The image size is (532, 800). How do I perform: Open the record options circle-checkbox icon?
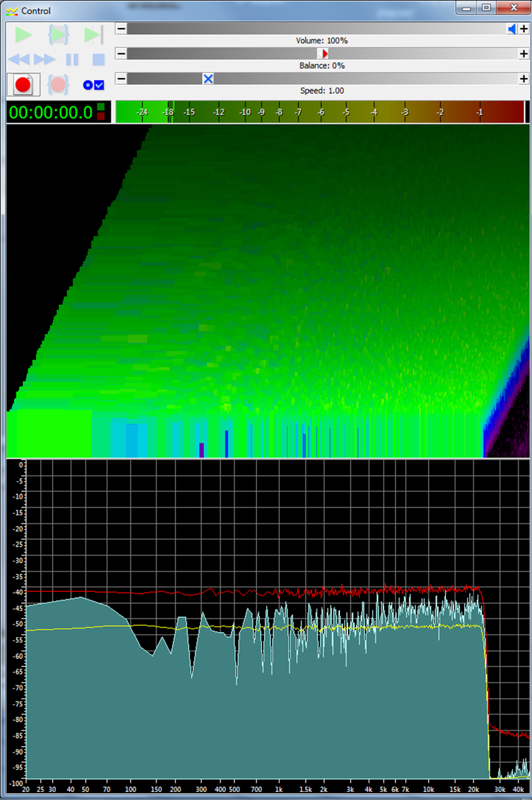pos(93,85)
